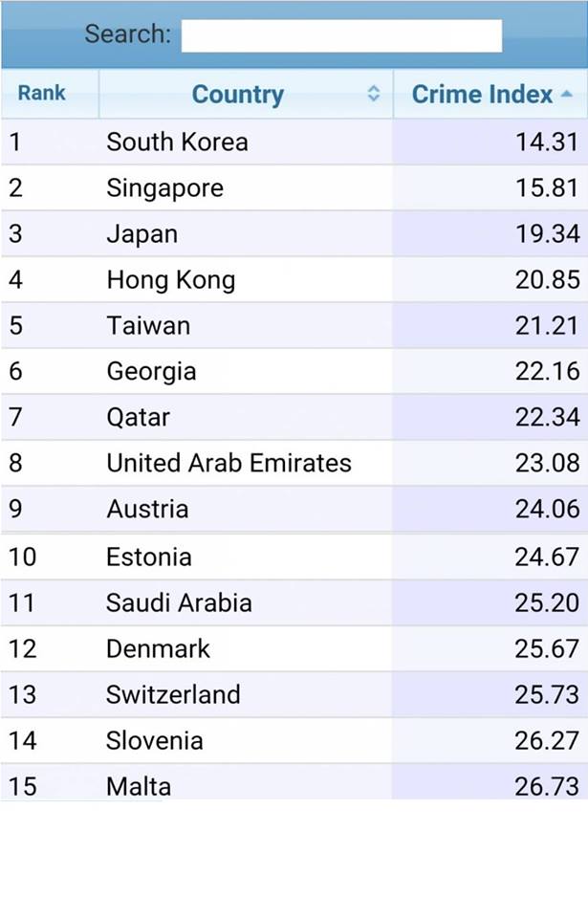Viewport: 588px width, 918px height.
Task: Click the Japan country name
Action: coord(142,234)
